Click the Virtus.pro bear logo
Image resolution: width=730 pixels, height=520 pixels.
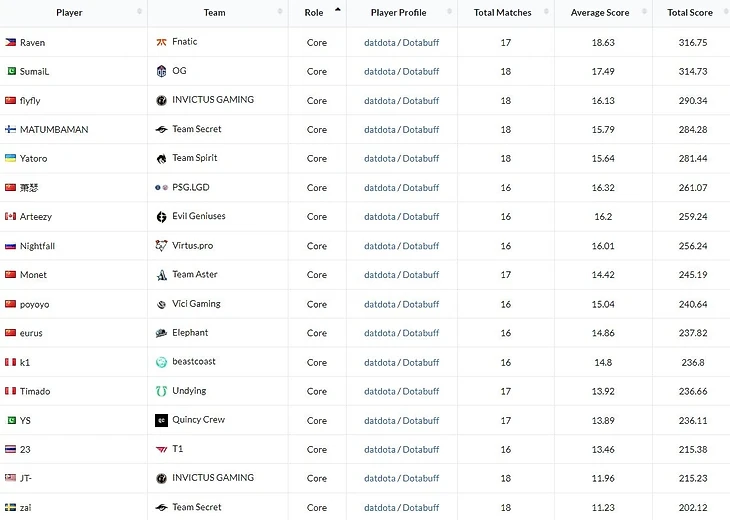tap(162, 245)
